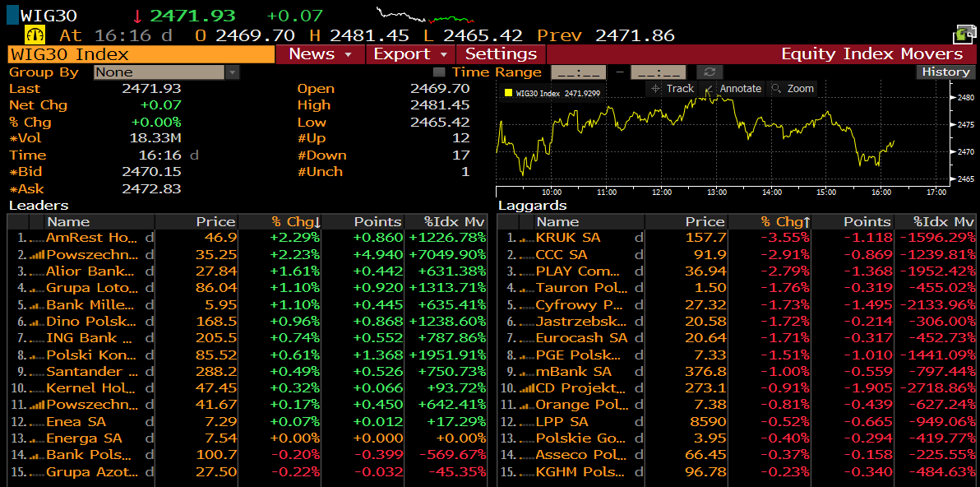Select ING Bank row name

coord(90,337)
